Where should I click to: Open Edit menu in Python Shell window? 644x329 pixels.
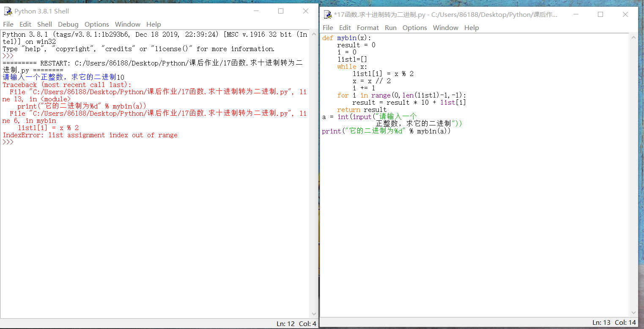click(x=25, y=24)
